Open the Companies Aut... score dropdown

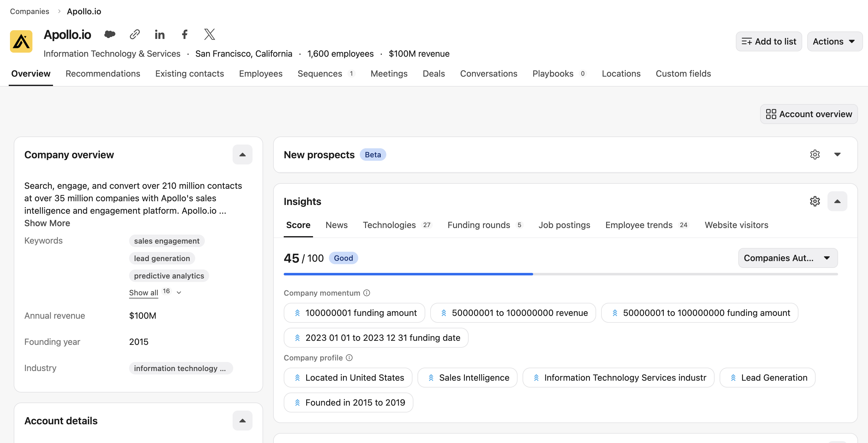788,258
